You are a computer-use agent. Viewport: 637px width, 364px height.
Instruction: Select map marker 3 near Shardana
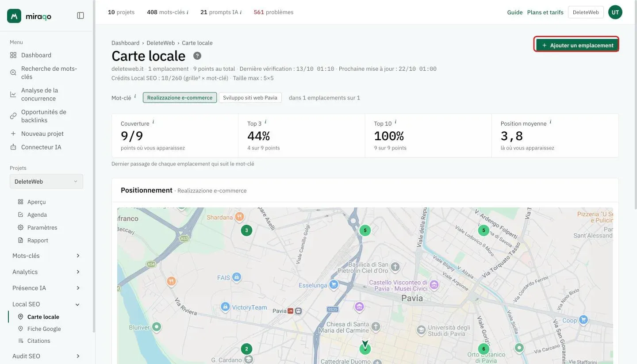pyautogui.click(x=246, y=230)
